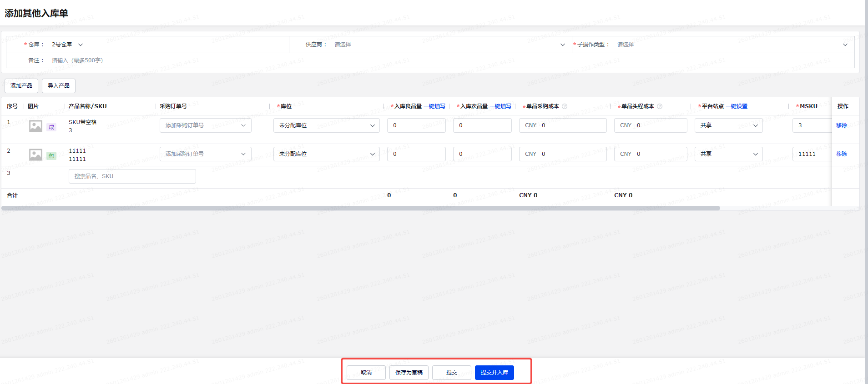This screenshot has height=384, width=868.
Task: Click help icon beside 单品采购成本 header
Action: pyautogui.click(x=565, y=106)
